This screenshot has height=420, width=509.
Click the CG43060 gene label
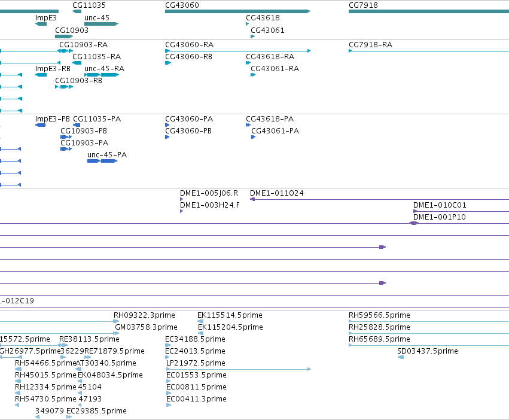coord(182,5)
